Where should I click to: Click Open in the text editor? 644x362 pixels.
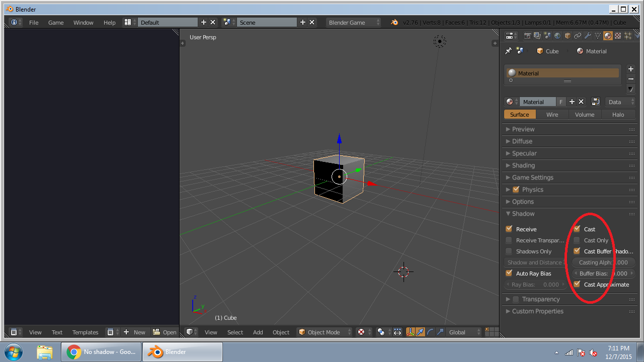tap(165, 332)
